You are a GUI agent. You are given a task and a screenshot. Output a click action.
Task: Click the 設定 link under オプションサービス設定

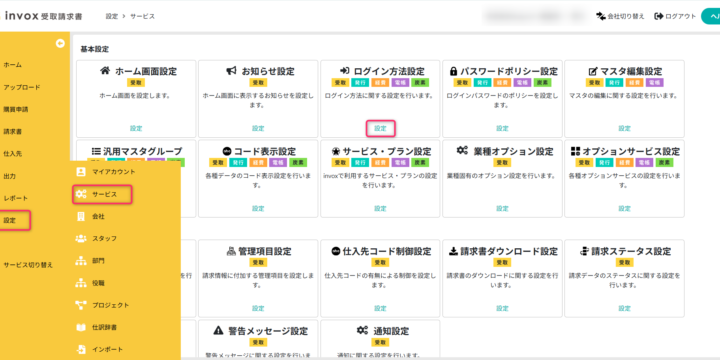click(624, 208)
